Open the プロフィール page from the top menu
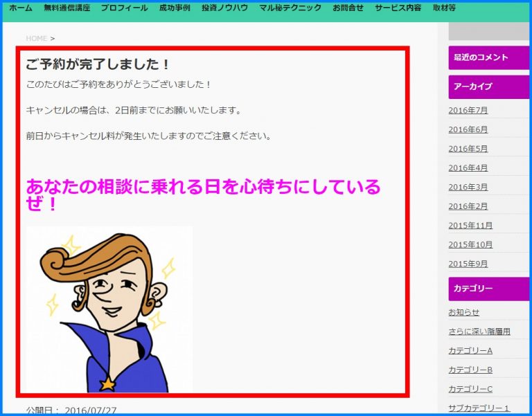Image resolution: width=532 pixels, height=416 pixels. point(124,8)
